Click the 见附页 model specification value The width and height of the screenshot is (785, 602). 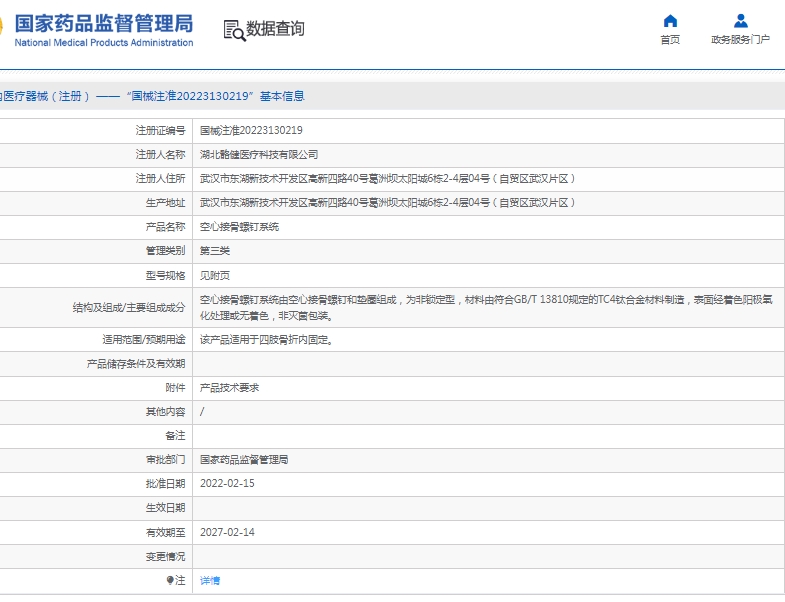click(215, 275)
